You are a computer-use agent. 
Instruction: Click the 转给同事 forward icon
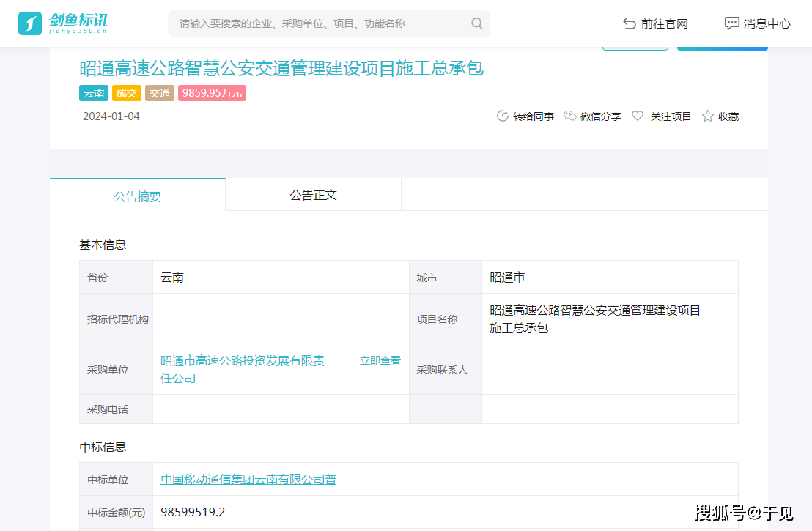502,116
